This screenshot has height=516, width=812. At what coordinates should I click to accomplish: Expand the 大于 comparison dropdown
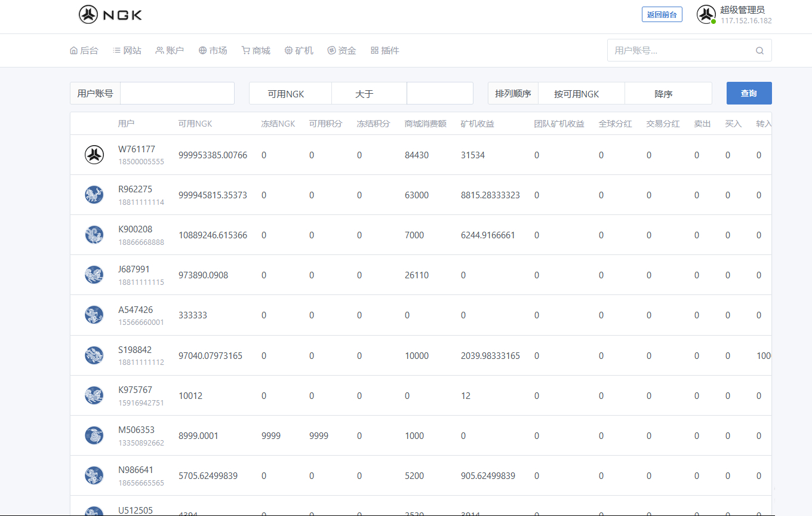click(x=368, y=94)
